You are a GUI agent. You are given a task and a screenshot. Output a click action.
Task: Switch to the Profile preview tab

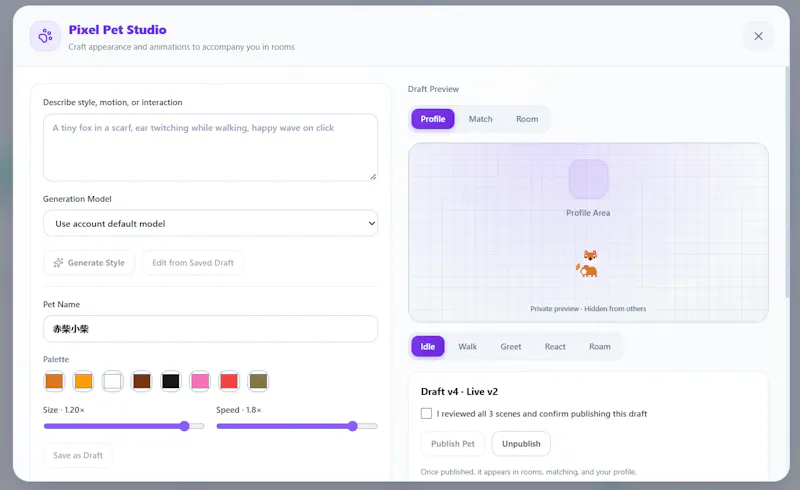pos(433,119)
